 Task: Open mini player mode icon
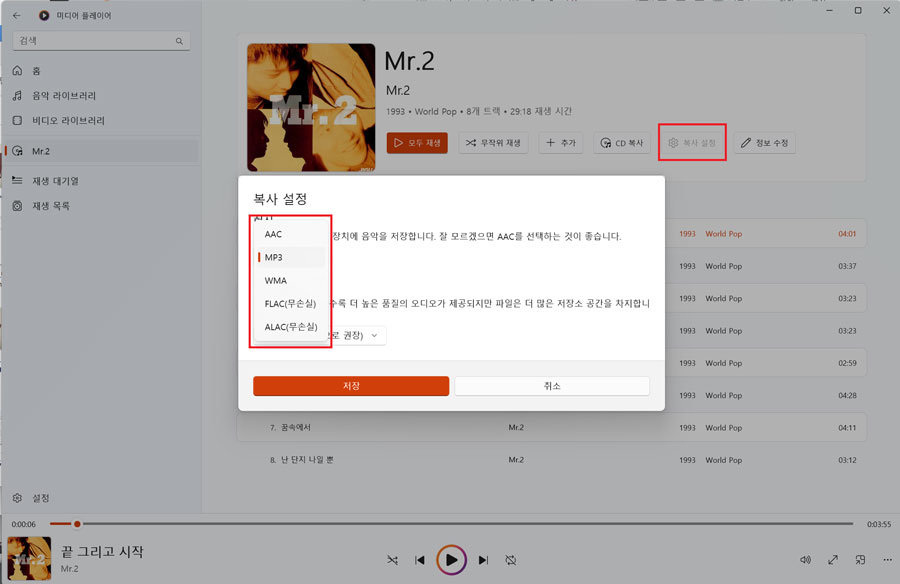(x=859, y=560)
